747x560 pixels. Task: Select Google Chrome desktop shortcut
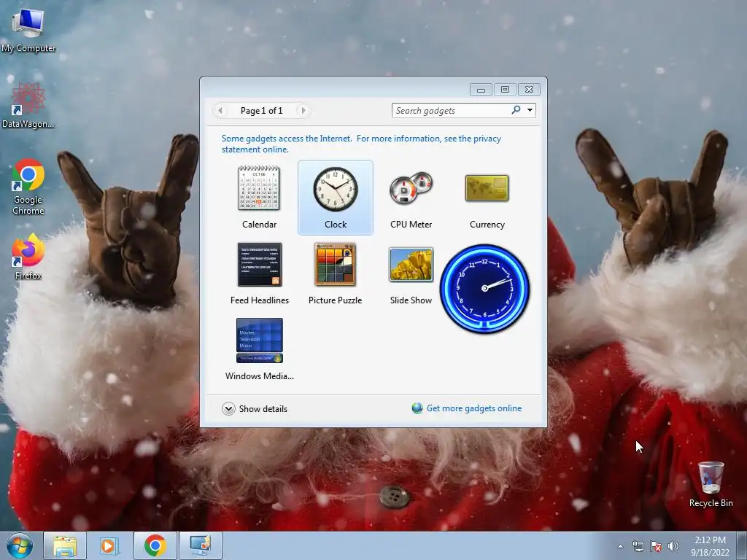[x=28, y=187]
